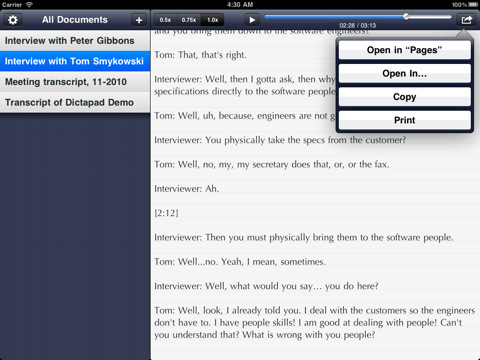Screen dimensions: 480x360
Task: Click the 02:28 / 03:13 time display
Action: tap(358, 25)
